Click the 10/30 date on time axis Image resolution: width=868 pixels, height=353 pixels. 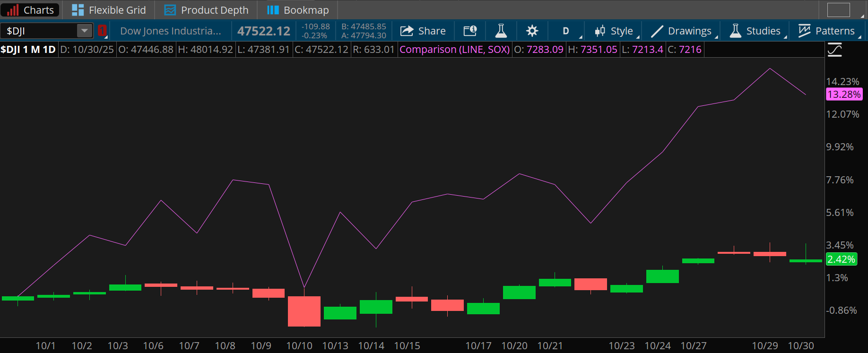tap(801, 346)
